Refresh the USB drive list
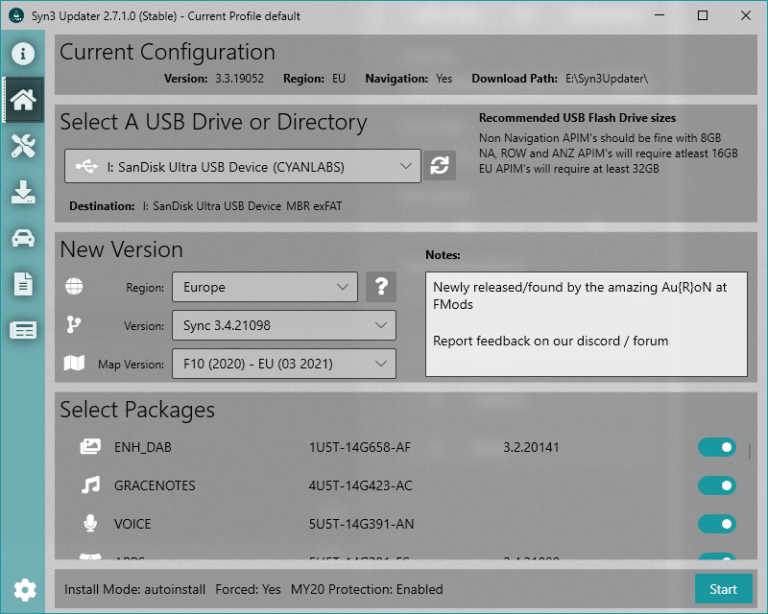The width and height of the screenshot is (768, 614). (x=439, y=165)
